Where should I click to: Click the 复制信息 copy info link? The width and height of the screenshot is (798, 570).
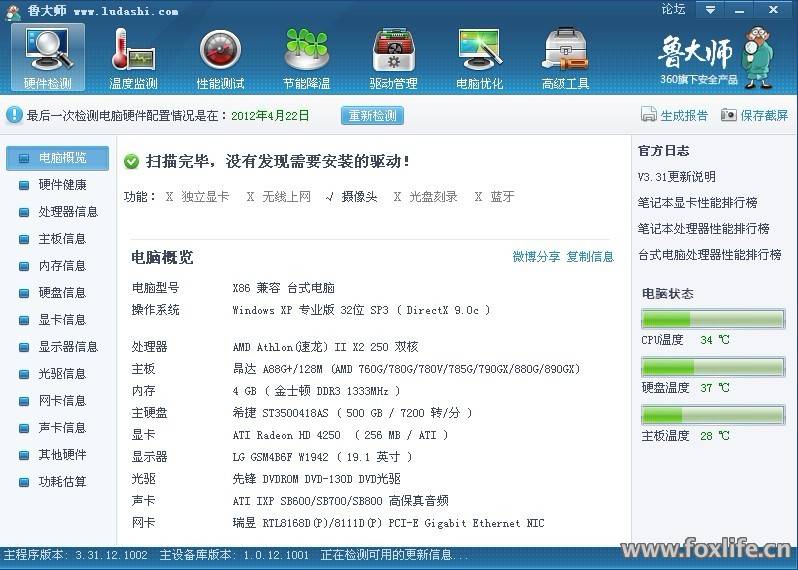click(x=590, y=257)
